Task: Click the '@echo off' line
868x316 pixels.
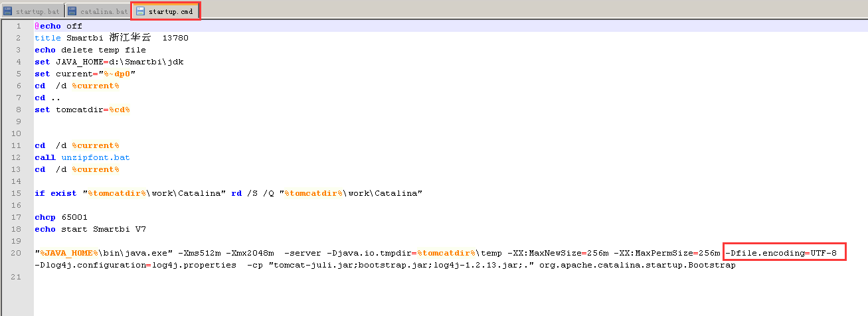Action: (x=58, y=26)
